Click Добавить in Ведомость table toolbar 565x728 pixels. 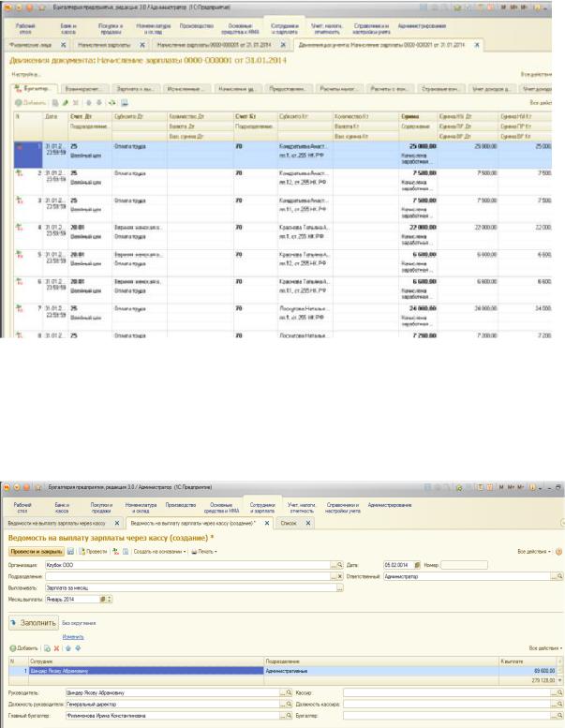24,648
